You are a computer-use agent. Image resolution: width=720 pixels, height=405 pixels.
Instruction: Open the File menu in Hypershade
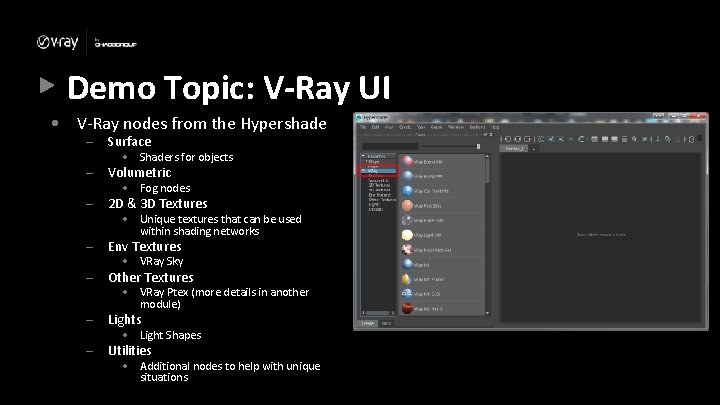(363, 127)
